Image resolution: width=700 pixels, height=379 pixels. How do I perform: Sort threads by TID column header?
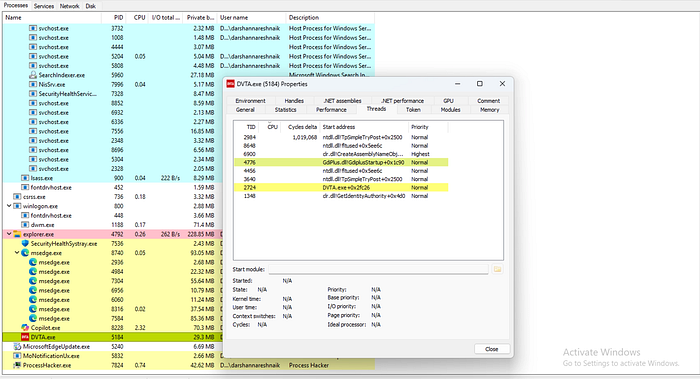[247, 127]
